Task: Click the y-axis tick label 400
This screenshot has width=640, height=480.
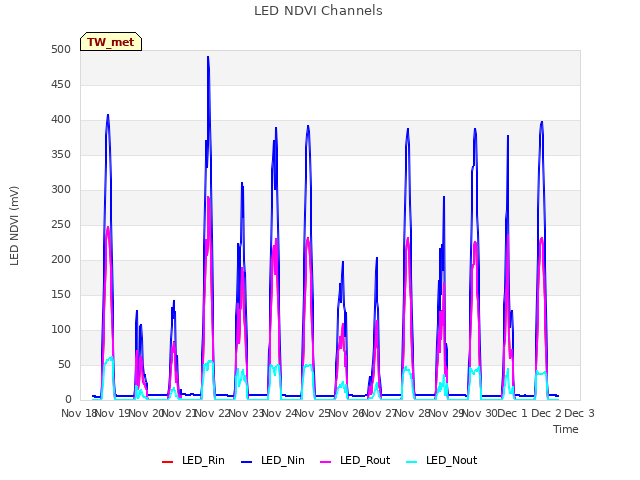Action: click(61, 120)
